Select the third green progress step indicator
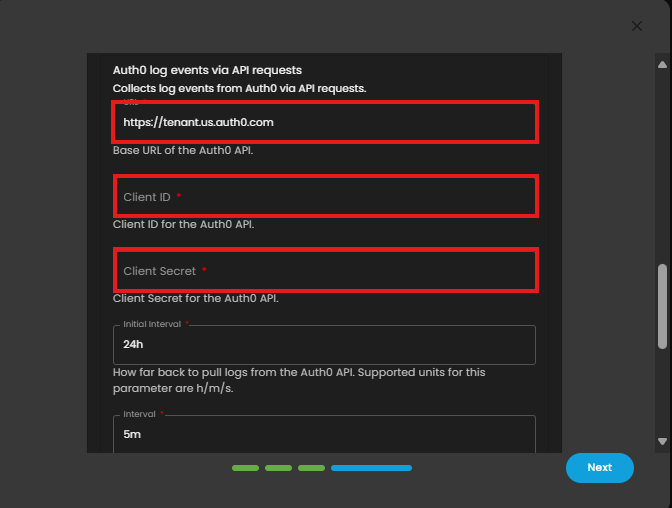Viewport: 672px width, 508px height. (x=312, y=468)
